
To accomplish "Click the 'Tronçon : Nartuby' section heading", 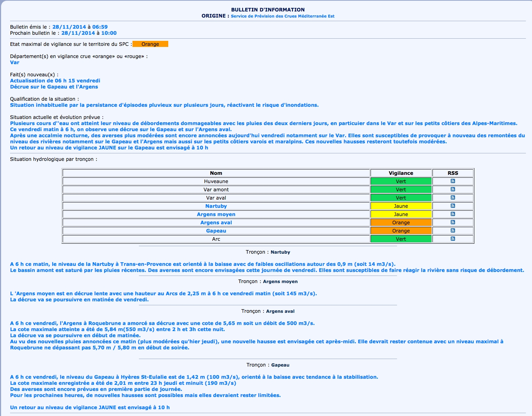I will pyautogui.click(x=268, y=252).
